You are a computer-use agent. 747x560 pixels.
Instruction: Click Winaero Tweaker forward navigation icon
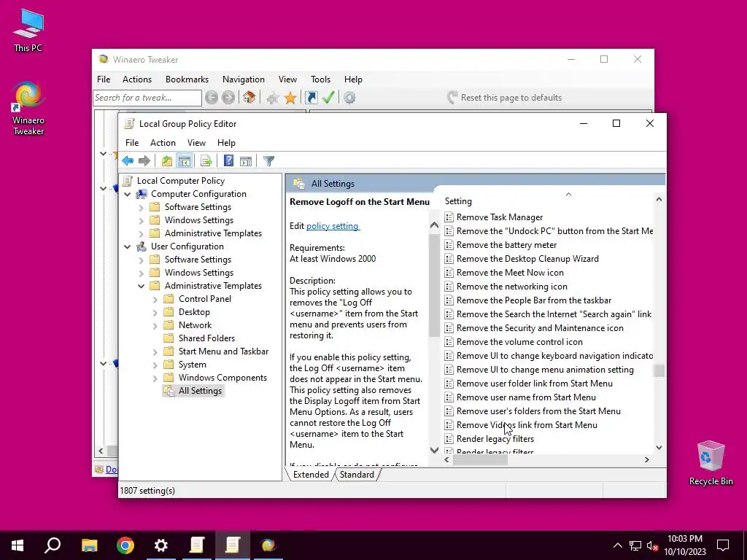pos(228,98)
